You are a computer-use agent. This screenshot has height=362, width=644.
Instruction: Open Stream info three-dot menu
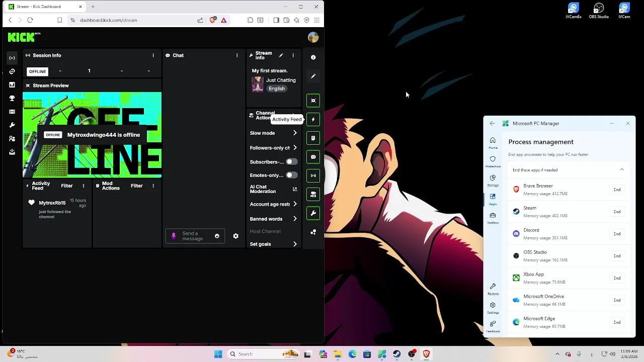coord(293,55)
